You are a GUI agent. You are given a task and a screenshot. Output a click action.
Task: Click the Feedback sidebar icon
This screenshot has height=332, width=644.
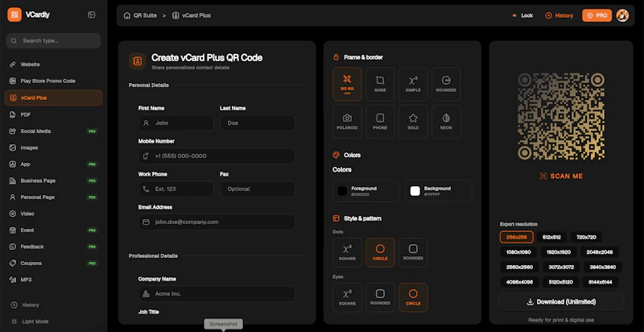pyautogui.click(x=13, y=247)
